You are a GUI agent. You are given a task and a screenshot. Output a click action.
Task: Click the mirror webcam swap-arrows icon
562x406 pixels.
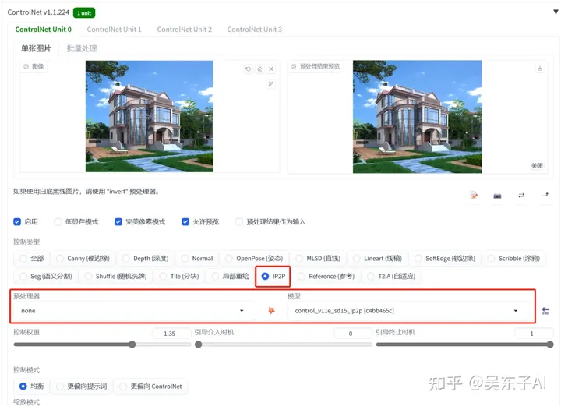(x=521, y=195)
